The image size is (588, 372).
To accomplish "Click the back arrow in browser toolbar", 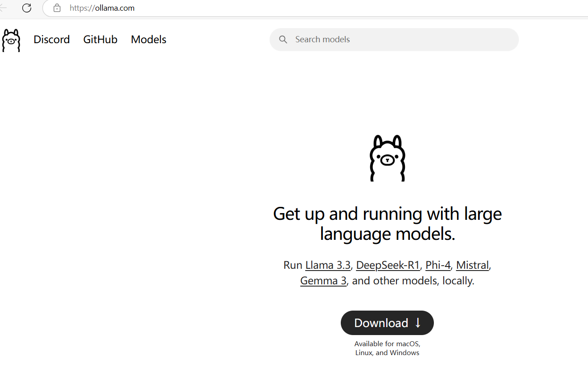I will [3, 8].
